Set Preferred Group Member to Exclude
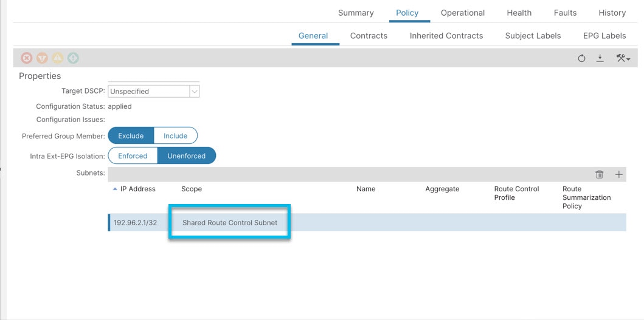644x320 pixels. click(131, 136)
